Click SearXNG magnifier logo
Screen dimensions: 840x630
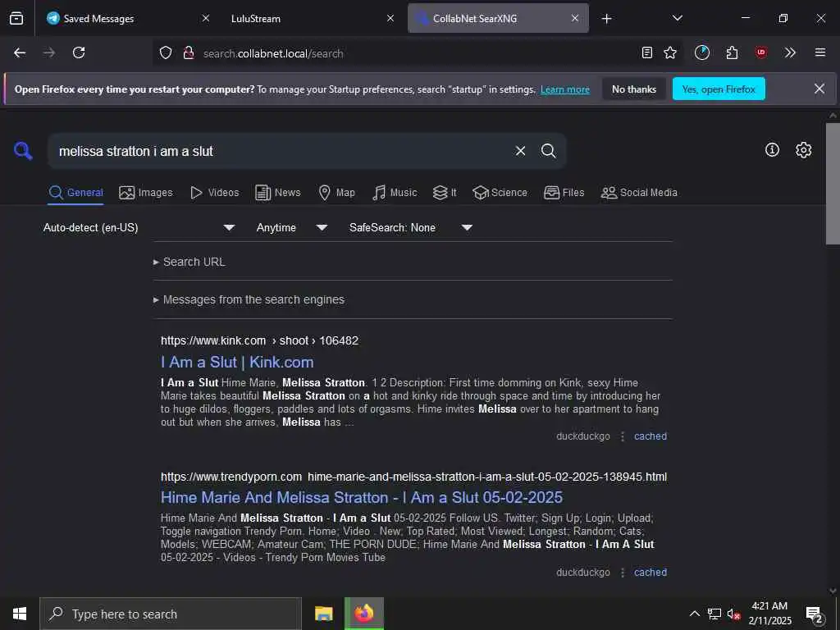(23, 151)
